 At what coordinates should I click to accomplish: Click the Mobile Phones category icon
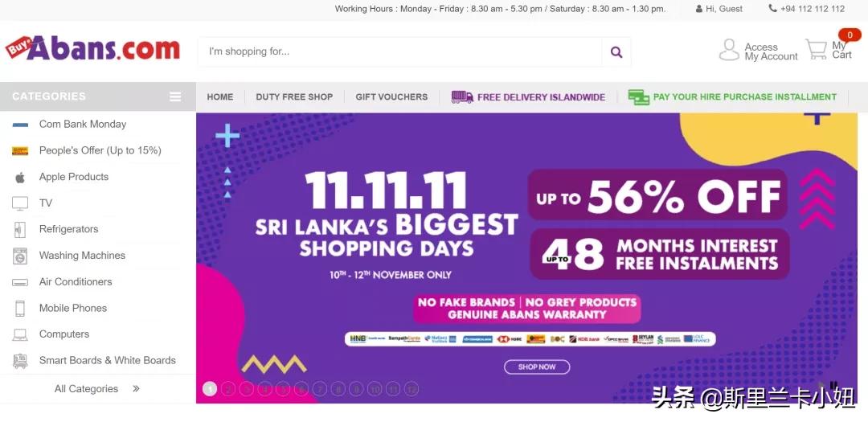pyautogui.click(x=20, y=309)
